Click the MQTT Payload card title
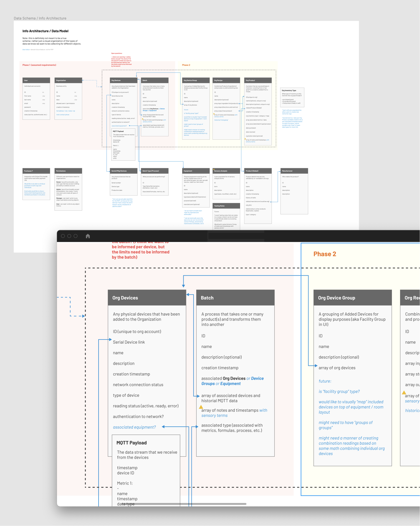Image resolution: width=420 pixels, height=526 pixels. tap(132, 443)
